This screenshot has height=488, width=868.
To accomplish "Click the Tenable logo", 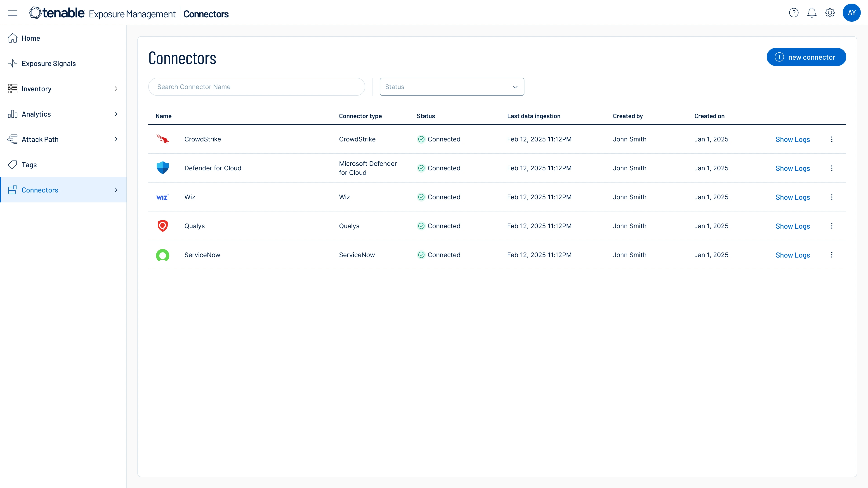I will (57, 13).
